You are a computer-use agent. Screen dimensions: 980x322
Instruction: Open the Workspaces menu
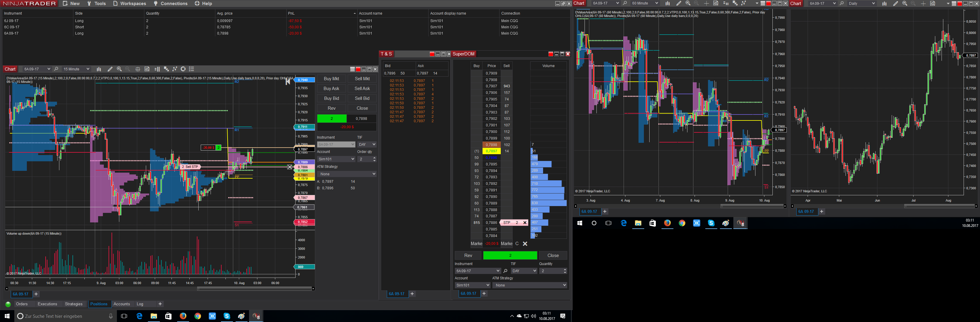click(129, 3)
